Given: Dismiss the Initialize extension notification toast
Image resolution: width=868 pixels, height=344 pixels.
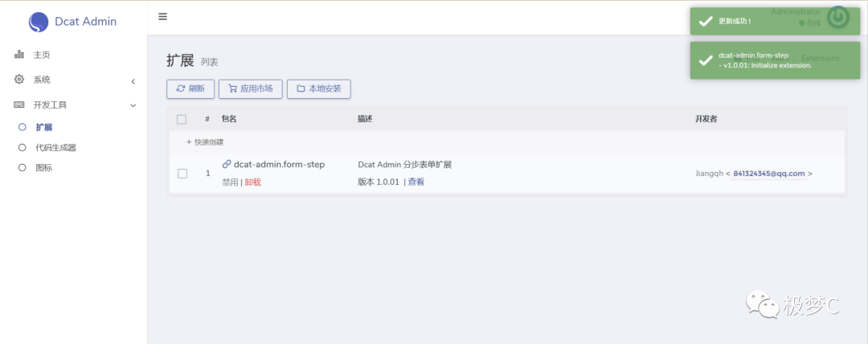Looking at the screenshot, I should pyautogui.click(x=775, y=60).
